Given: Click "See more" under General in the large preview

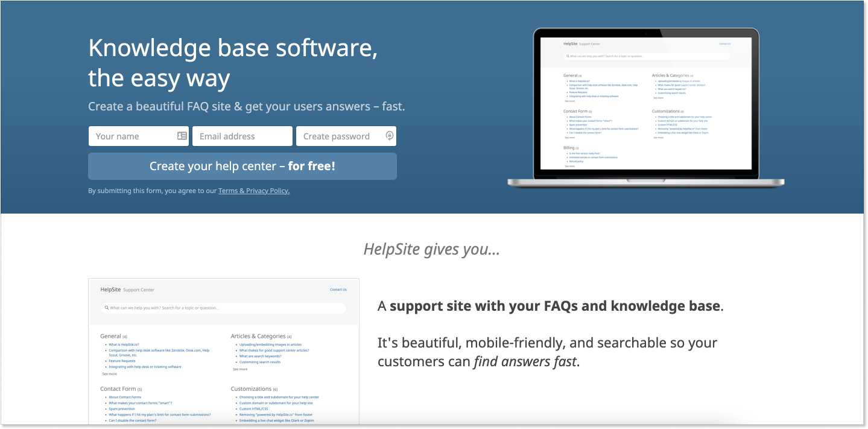Looking at the screenshot, I should pyautogui.click(x=109, y=374).
